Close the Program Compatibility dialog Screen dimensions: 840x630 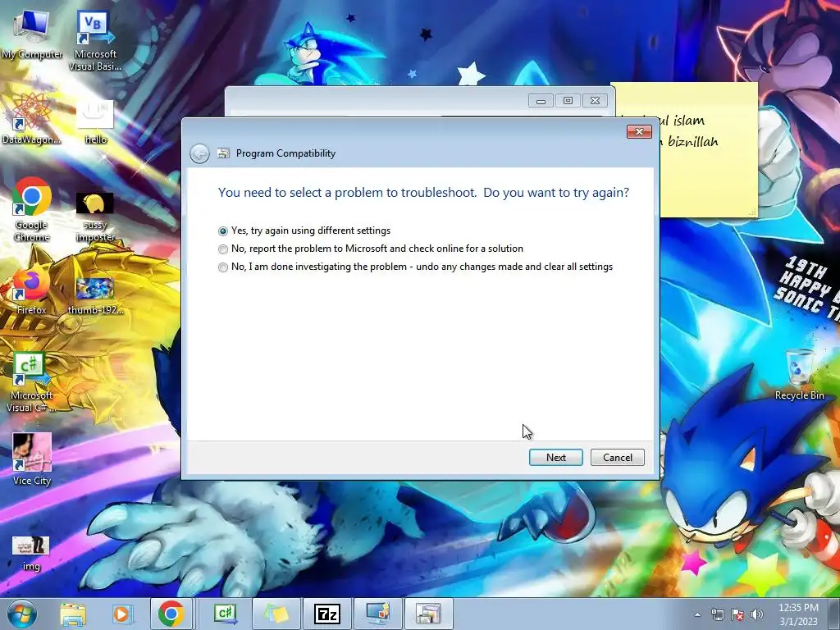click(x=639, y=132)
